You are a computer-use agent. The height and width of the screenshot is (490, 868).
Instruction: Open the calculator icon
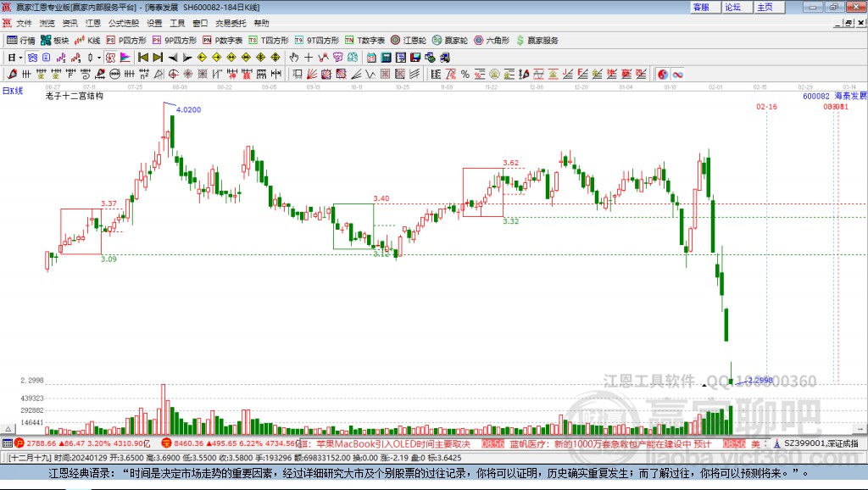(x=386, y=58)
